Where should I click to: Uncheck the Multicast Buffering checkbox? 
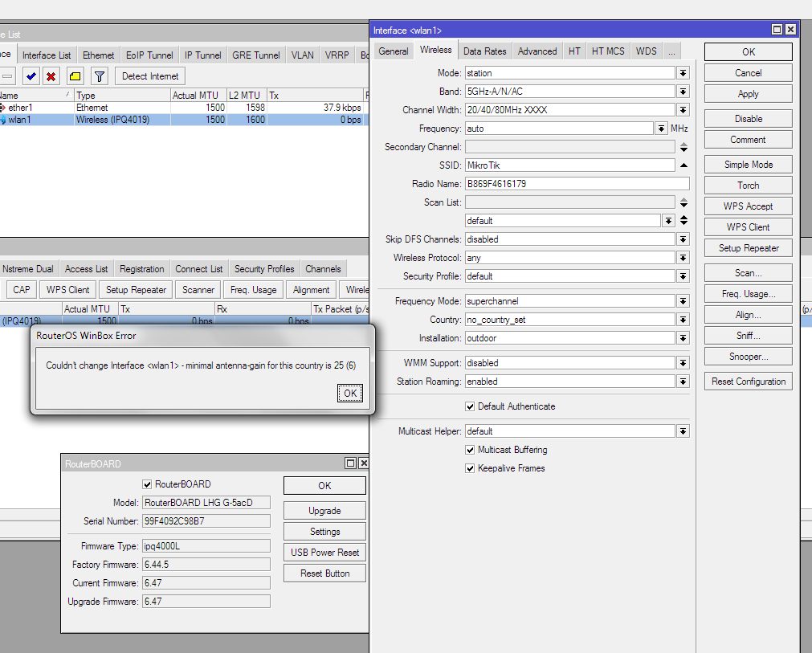(471, 450)
